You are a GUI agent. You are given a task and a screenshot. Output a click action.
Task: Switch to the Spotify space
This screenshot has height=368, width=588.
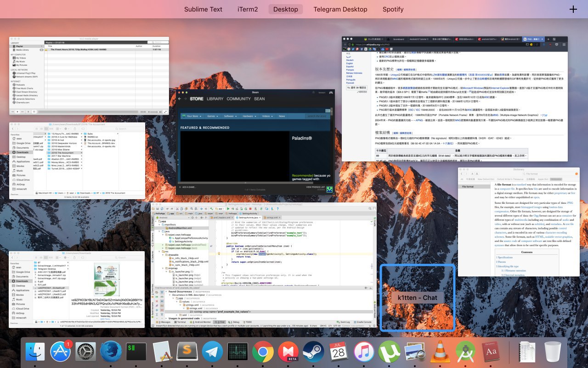pos(393,9)
